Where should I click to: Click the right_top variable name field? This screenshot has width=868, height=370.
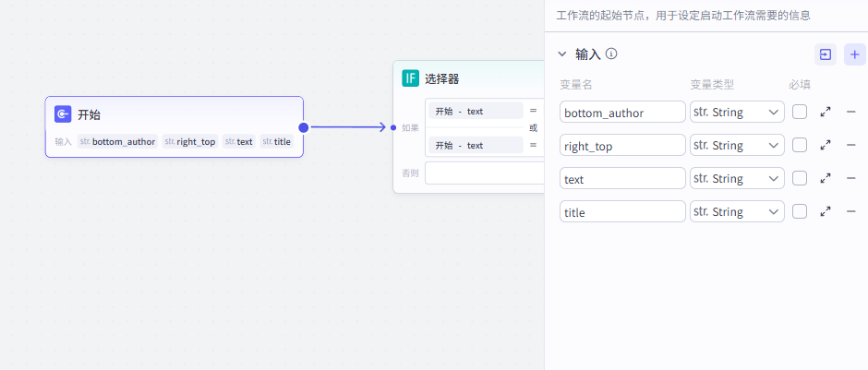(622, 145)
